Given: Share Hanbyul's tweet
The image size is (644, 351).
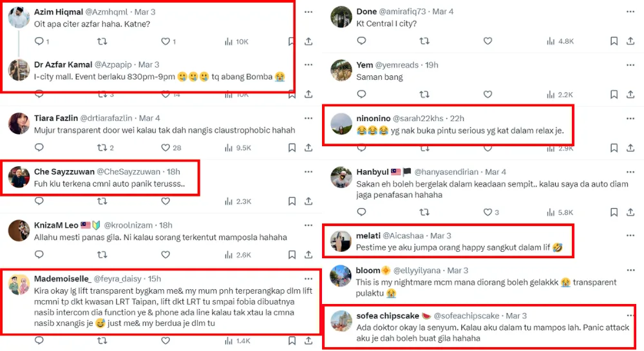Looking at the screenshot, I should (x=630, y=212).
